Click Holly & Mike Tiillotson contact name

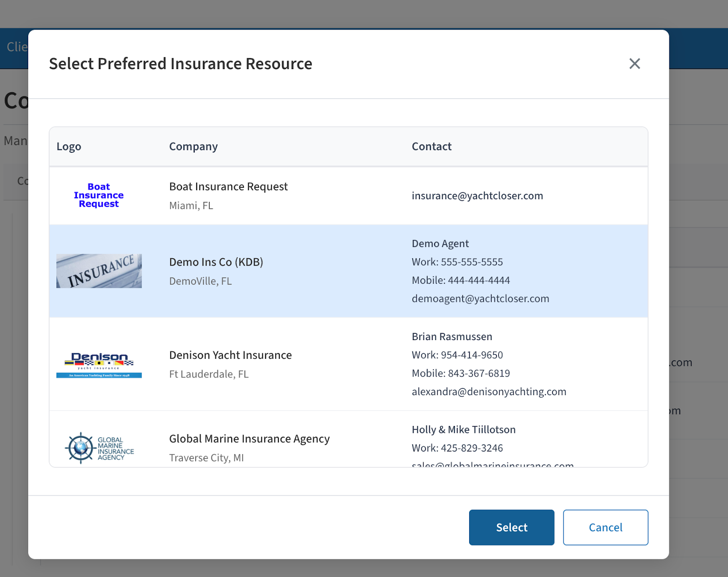[464, 430]
